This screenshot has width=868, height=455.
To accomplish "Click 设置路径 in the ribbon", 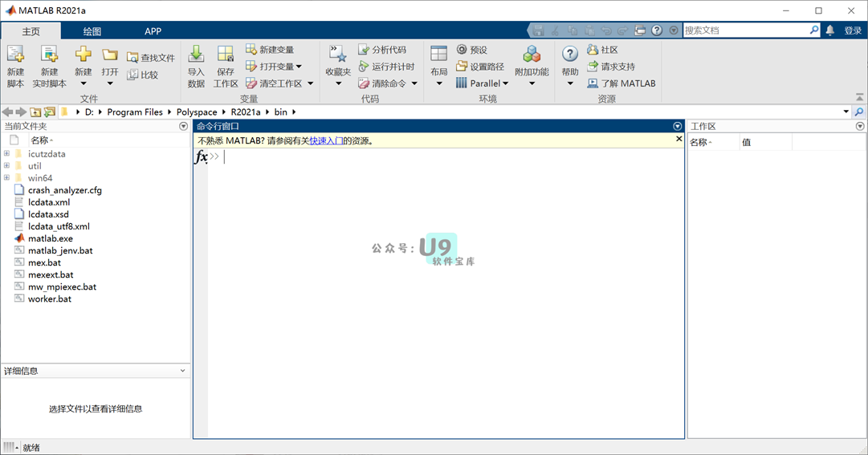I will tap(480, 67).
